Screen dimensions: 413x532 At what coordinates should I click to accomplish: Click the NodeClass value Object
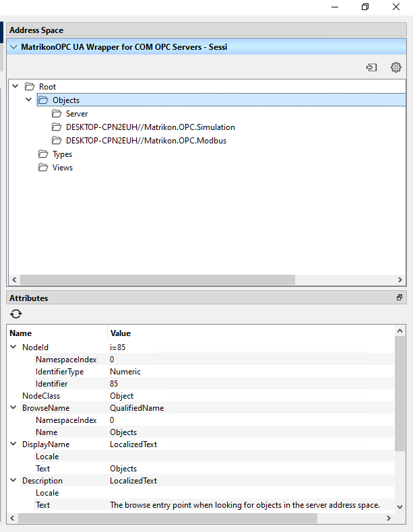(121, 396)
